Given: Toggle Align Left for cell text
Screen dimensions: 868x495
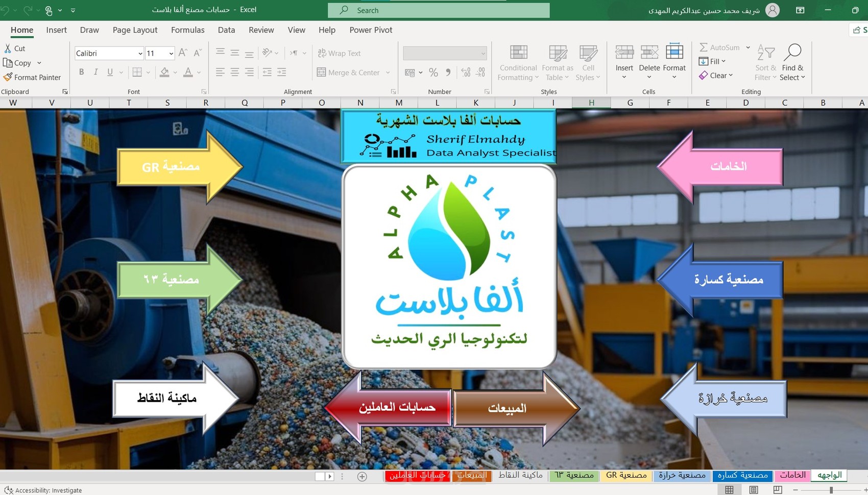Looking at the screenshot, I should pos(220,72).
